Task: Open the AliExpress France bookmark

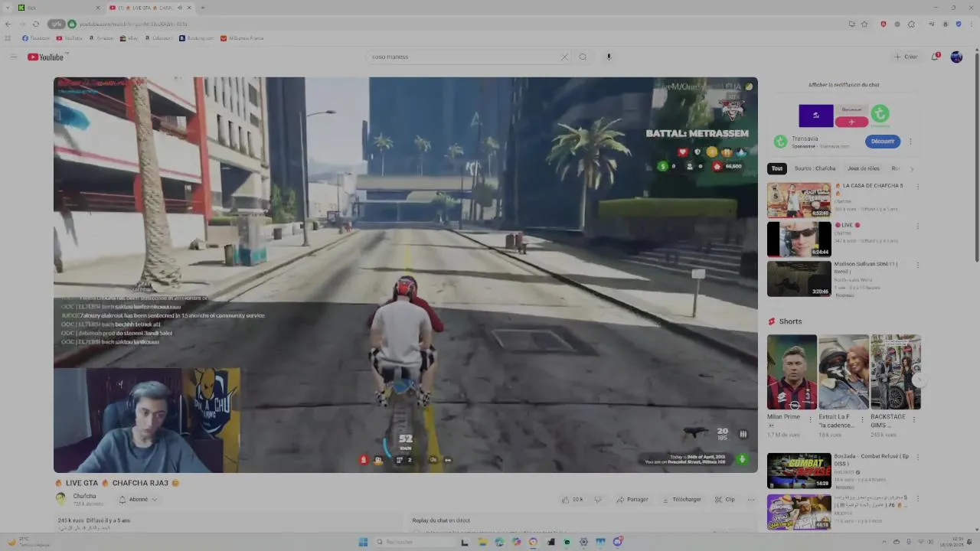Action: [x=242, y=38]
